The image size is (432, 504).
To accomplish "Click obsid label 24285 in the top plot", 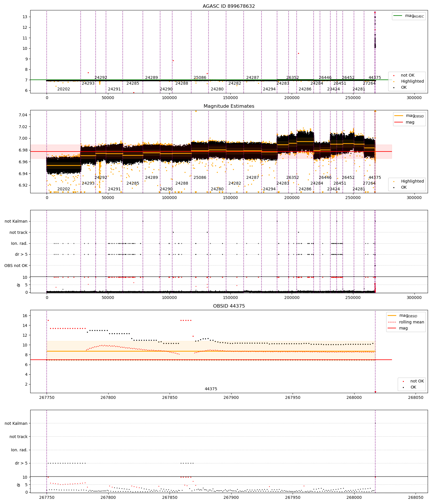I will point(133,83).
